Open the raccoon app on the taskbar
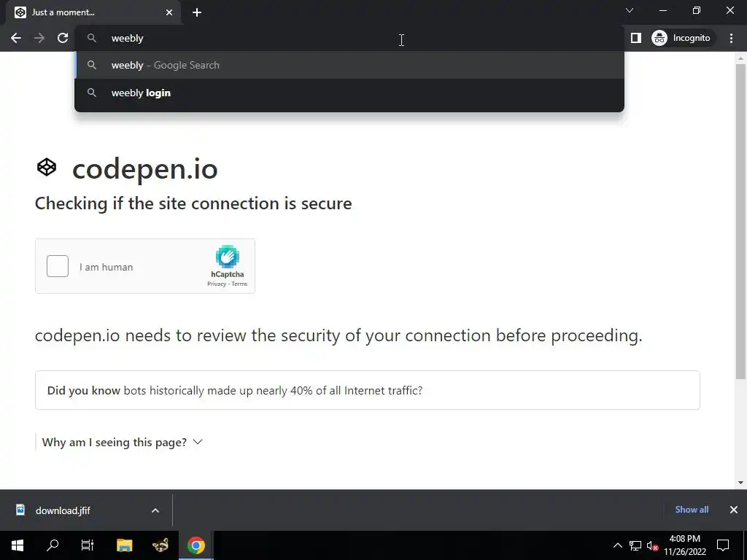The image size is (747, 560). pos(160,545)
